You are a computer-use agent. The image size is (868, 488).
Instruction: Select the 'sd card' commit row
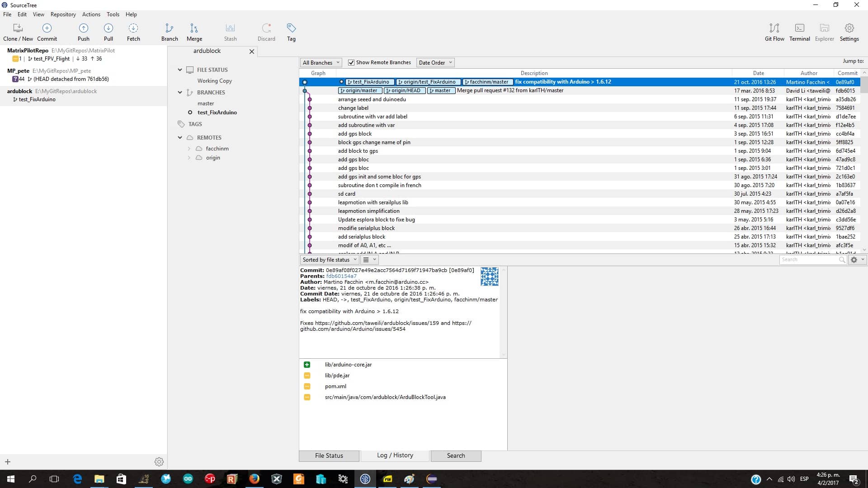coord(579,194)
